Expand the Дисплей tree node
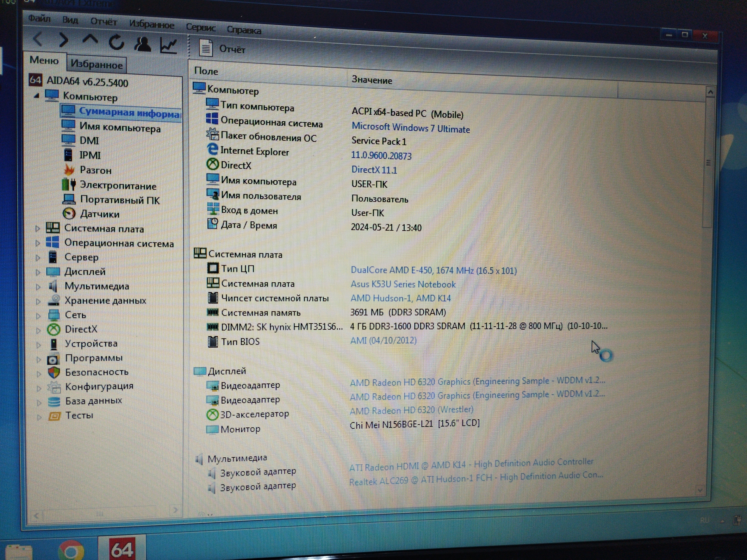Image resolution: width=747 pixels, height=560 pixels. click(x=38, y=272)
